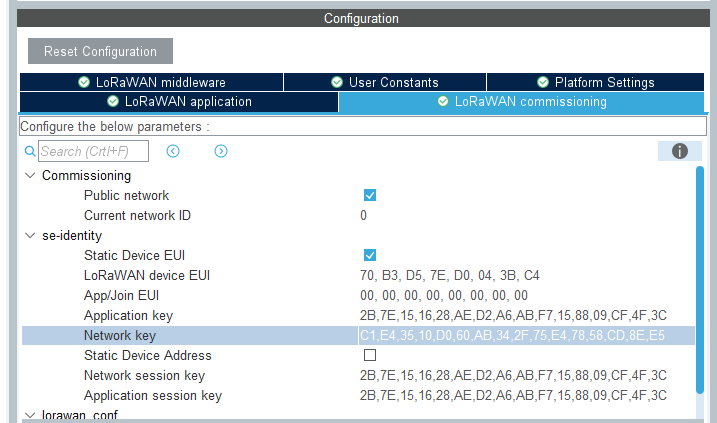Collapse the Commissioning section
The width and height of the screenshot is (717, 423).
(x=30, y=176)
